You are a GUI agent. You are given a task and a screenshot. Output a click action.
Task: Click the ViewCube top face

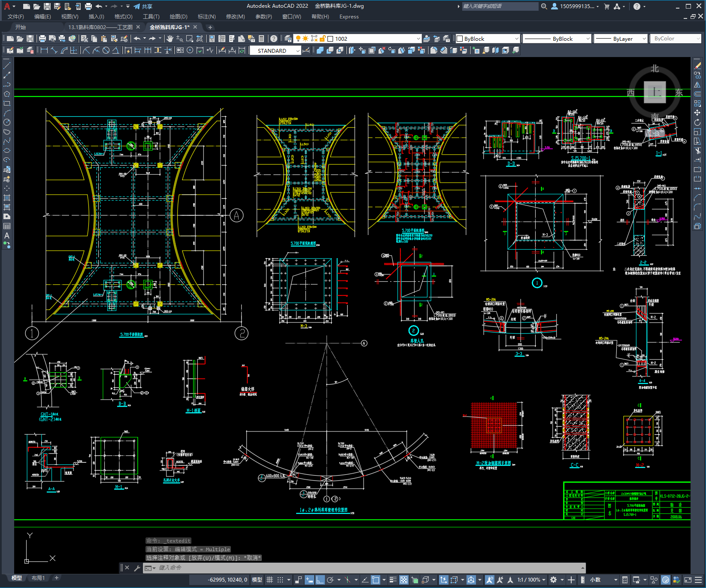click(655, 92)
